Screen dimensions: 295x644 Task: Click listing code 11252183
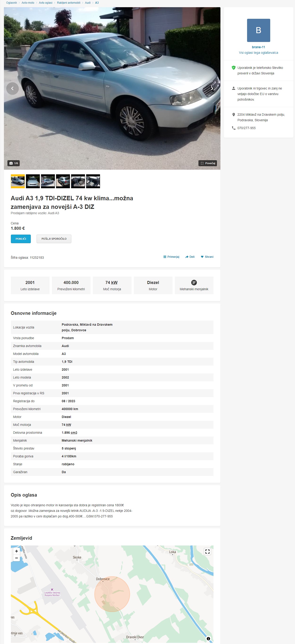pos(37,258)
